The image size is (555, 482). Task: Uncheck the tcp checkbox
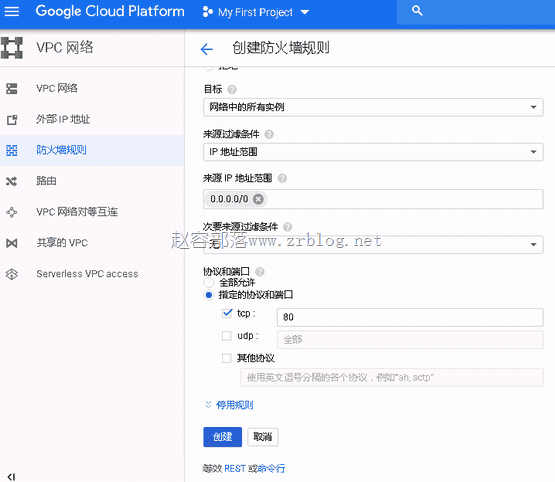227,314
